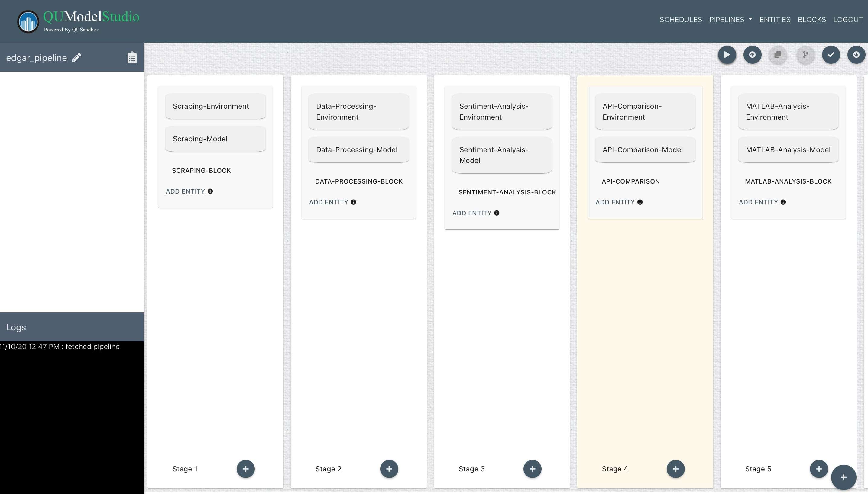Add a block to Stage 5 with plus
868x494 pixels.
[819, 469]
